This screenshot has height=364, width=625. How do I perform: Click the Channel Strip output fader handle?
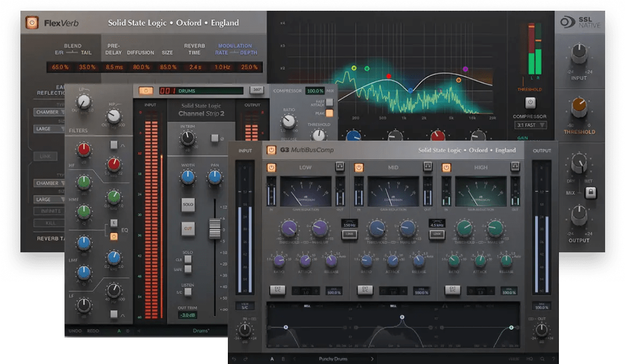(x=215, y=229)
